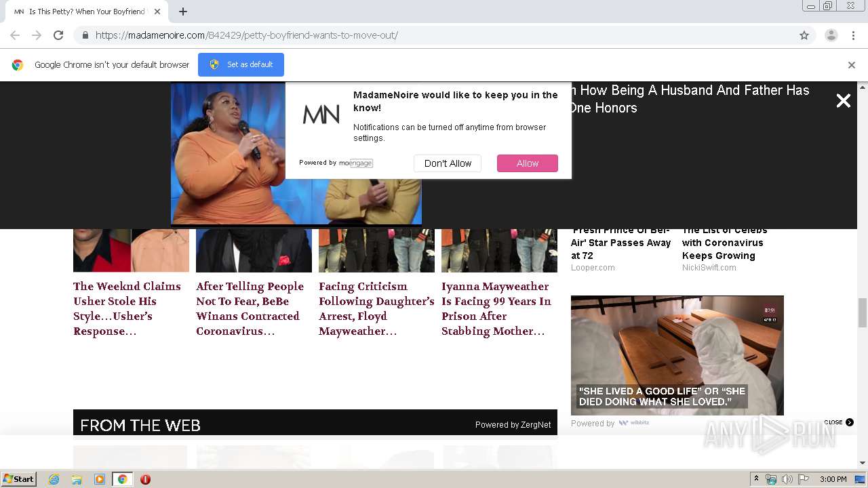The height and width of the screenshot is (488, 868).
Task: Open the Iyanna Mayweather 99 Years In Prison article
Action: (x=496, y=308)
